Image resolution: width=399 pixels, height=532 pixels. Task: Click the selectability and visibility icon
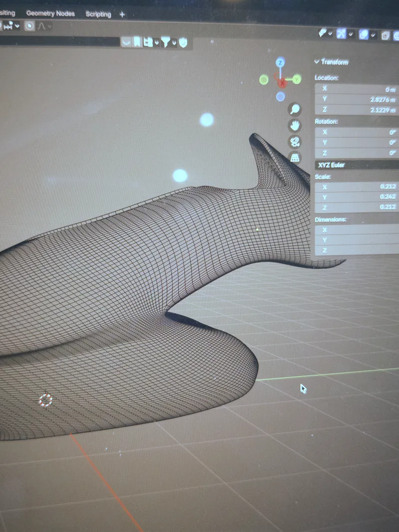click(323, 33)
